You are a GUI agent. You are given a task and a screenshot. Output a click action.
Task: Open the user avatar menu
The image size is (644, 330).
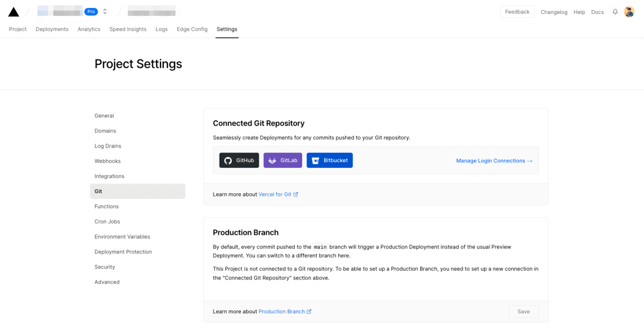[x=629, y=12]
